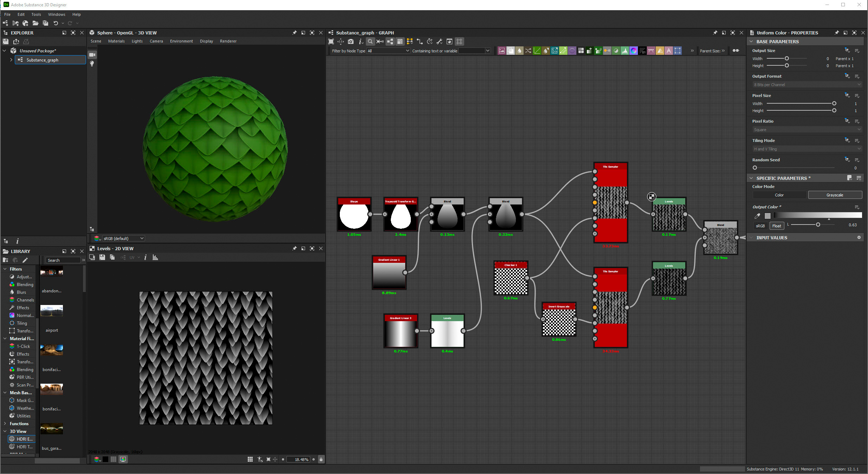Toggle the magnifier focus mode in graph toolbar
This screenshot has width=868, height=474.
coord(370,41)
